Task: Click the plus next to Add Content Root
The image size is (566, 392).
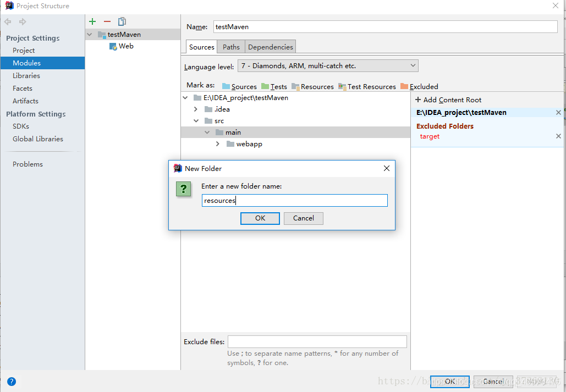Action: click(418, 100)
